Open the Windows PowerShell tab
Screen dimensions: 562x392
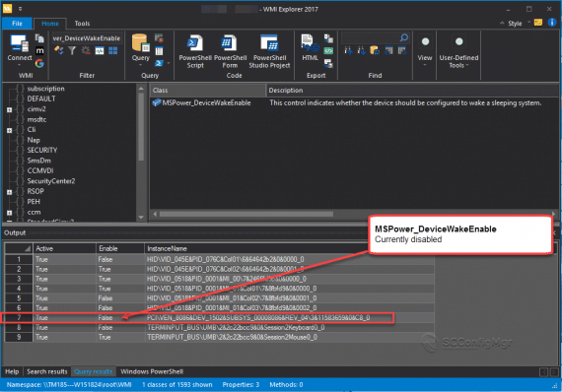[152, 371]
